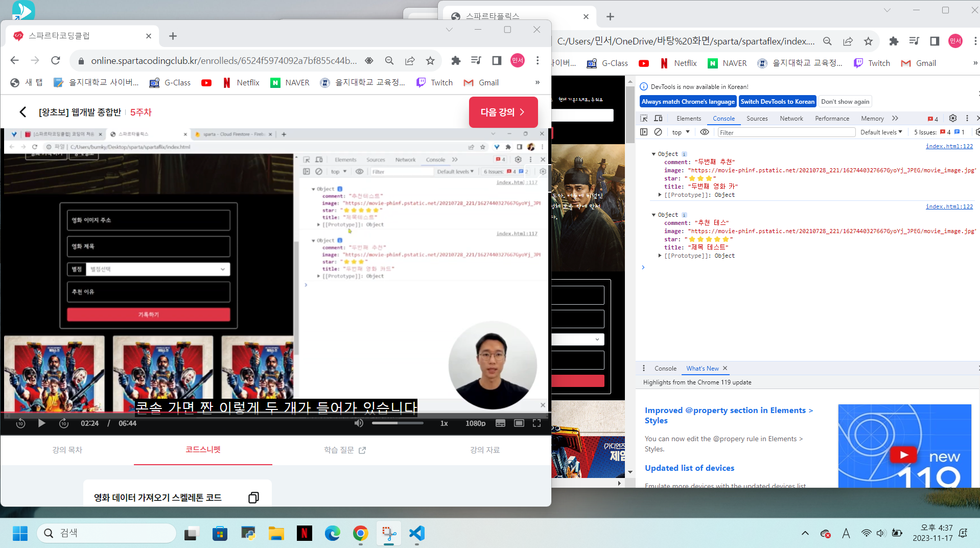Open Netflix app from taskbar

click(305, 533)
